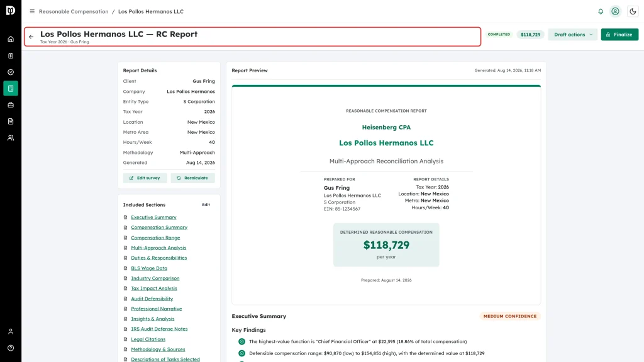
Task: Click the document icon beside Compensation Range
Action: pos(126,238)
